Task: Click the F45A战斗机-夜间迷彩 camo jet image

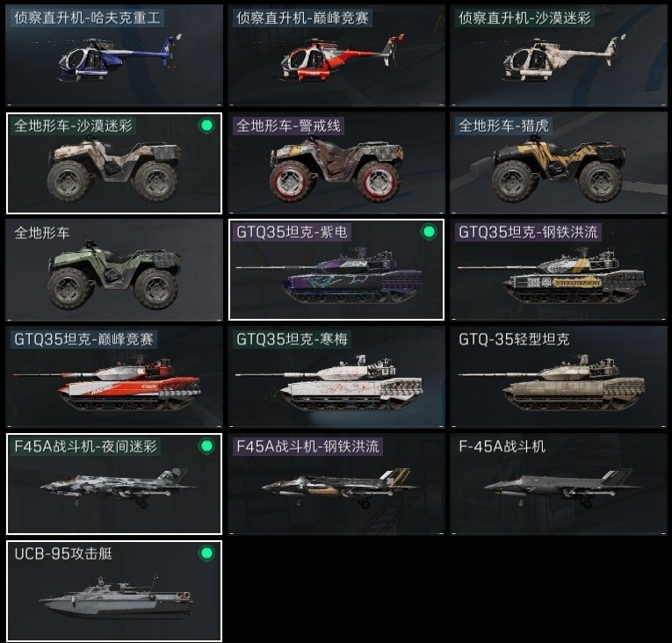Action: [x=118, y=488]
